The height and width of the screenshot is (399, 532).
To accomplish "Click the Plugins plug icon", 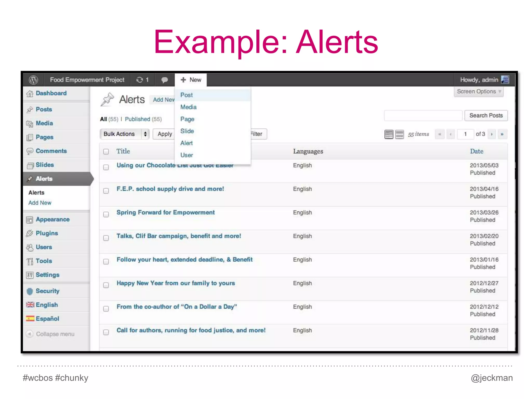I will click(30, 233).
